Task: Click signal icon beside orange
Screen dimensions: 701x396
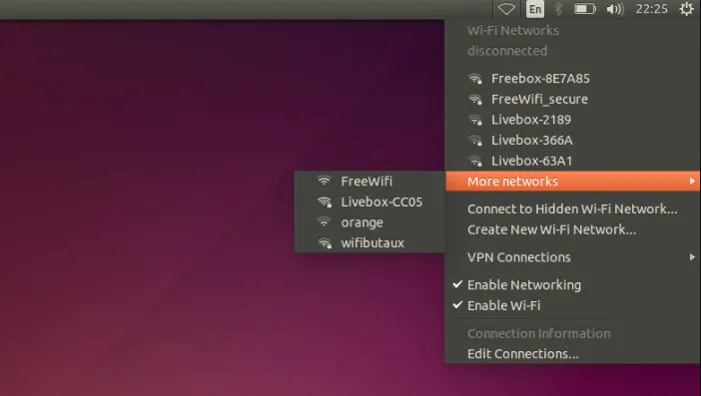Action: (324, 222)
